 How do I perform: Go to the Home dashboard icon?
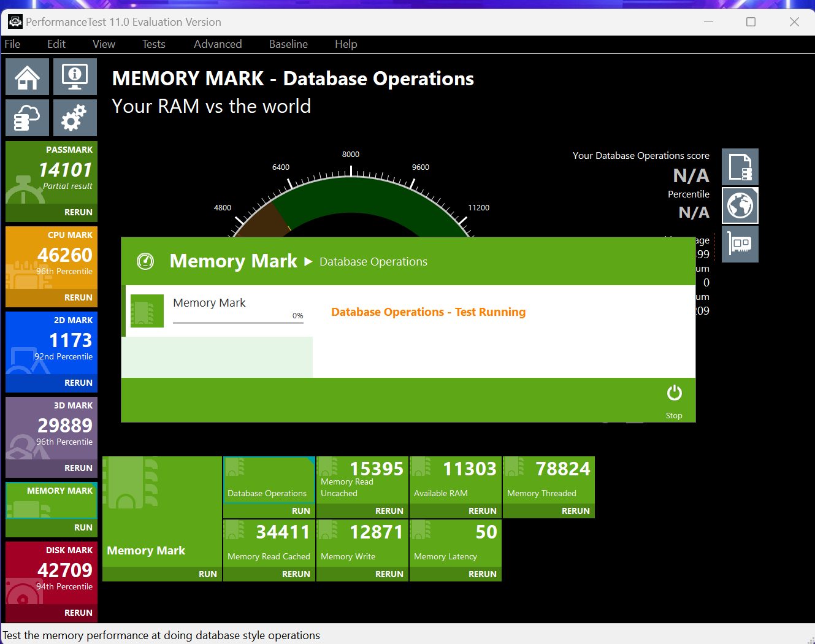(x=27, y=77)
